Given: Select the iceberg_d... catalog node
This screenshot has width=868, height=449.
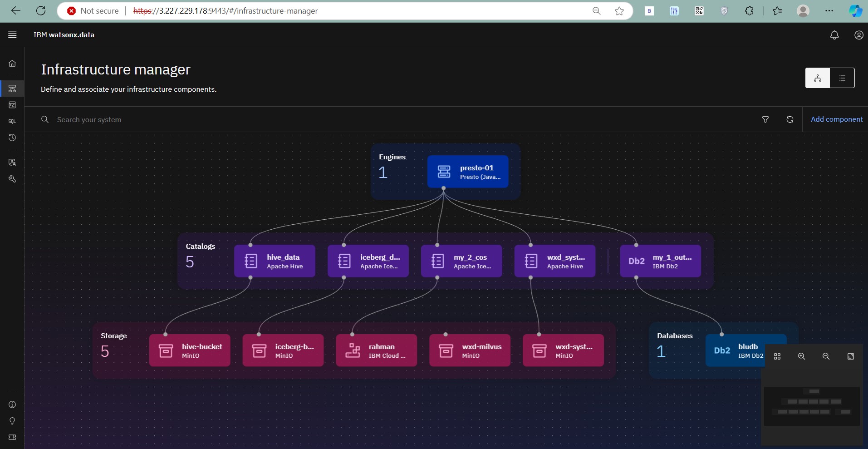Looking at the screenshot, I should (x=368, y=261).
